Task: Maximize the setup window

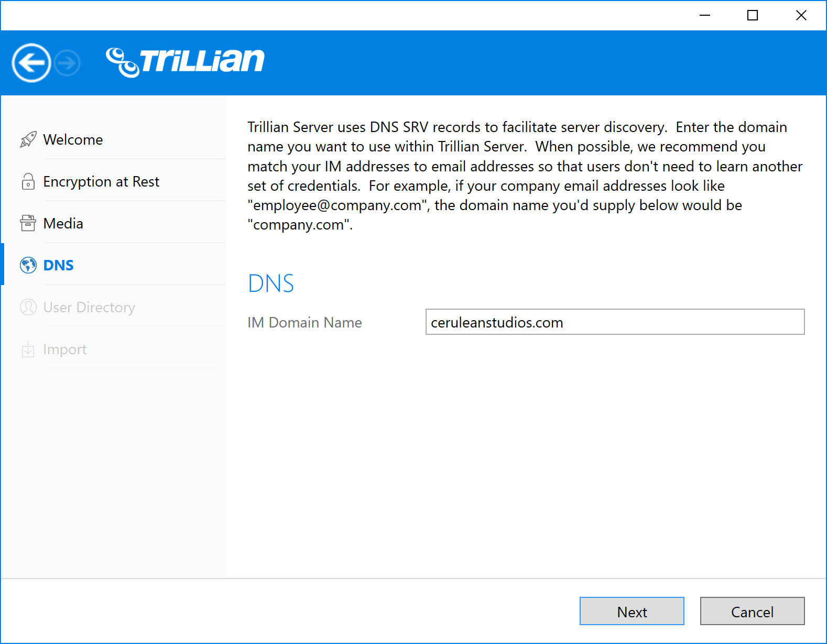Action: tap(753, 15)
